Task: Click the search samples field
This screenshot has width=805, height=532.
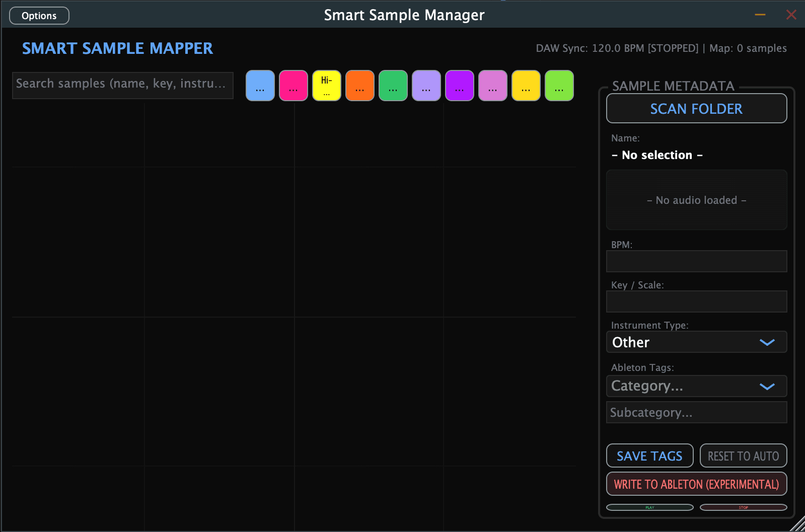Action: click(x=123, y=85)
